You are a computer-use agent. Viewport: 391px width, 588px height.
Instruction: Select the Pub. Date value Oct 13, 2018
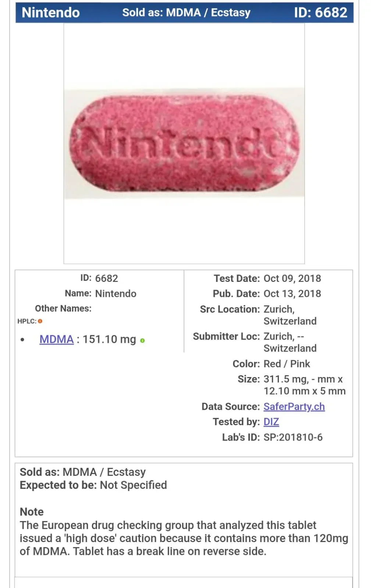(x=292, y=294)
